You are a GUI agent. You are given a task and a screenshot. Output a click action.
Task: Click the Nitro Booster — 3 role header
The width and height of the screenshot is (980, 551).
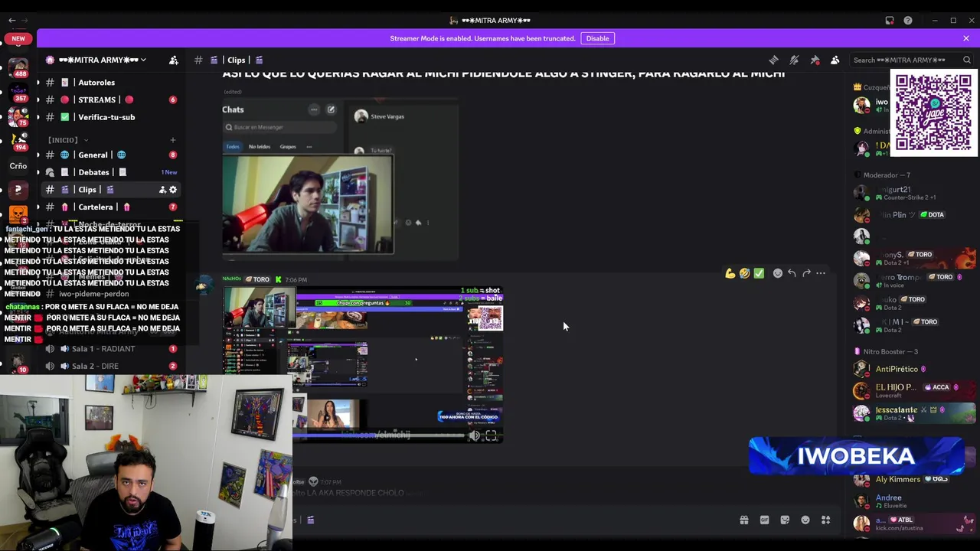(x=890, y=352)
